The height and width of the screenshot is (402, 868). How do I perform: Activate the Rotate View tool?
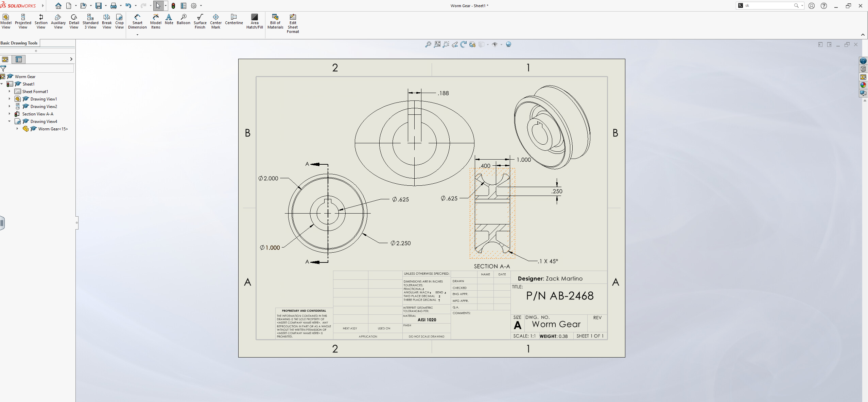click(x=464, y=44)
